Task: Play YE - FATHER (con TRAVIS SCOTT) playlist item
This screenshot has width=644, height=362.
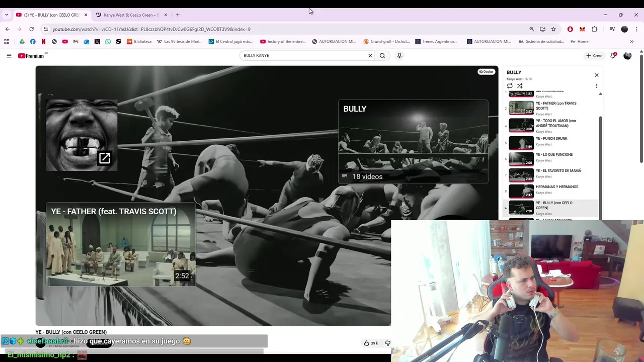Action: click(x=551, y=108)
